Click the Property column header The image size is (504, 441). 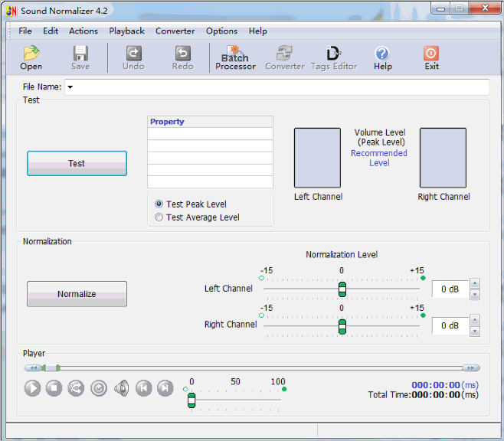pos(210,122)
